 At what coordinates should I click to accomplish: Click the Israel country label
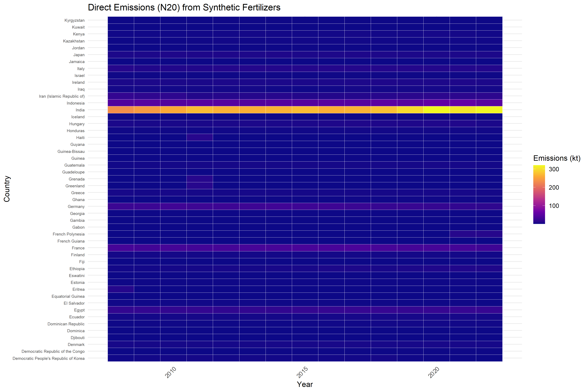click(x=80, y=75)
